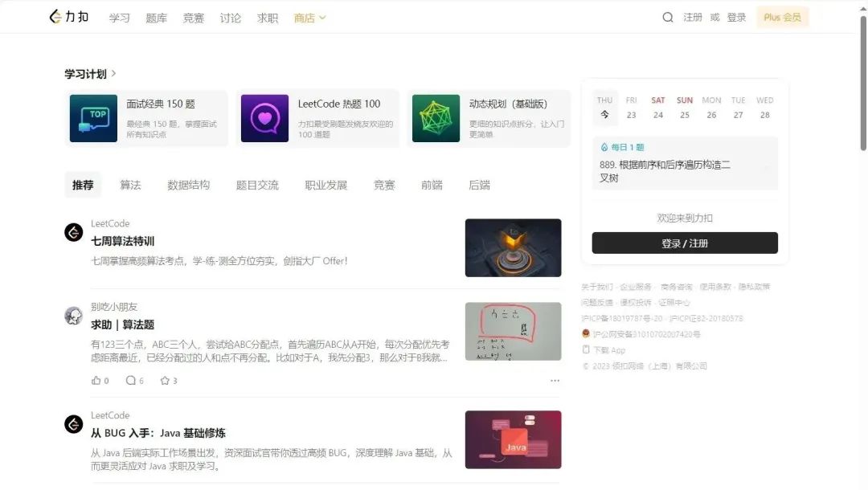
Task: Open more options ellipsis on 求助 post
Action: (555, 381)
